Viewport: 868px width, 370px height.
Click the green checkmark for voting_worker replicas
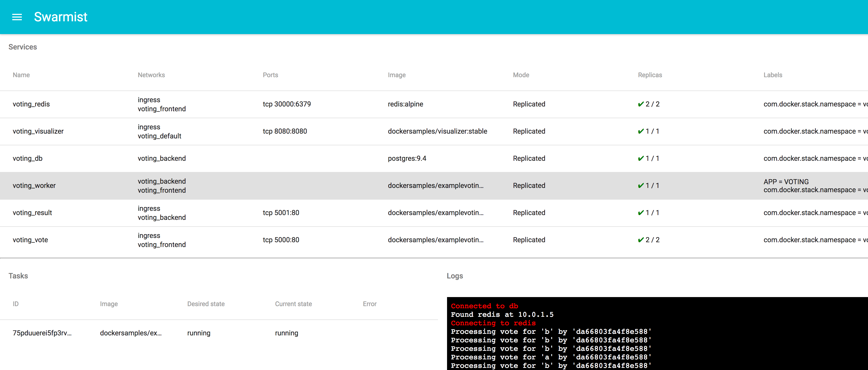click(x=640, y=185)
